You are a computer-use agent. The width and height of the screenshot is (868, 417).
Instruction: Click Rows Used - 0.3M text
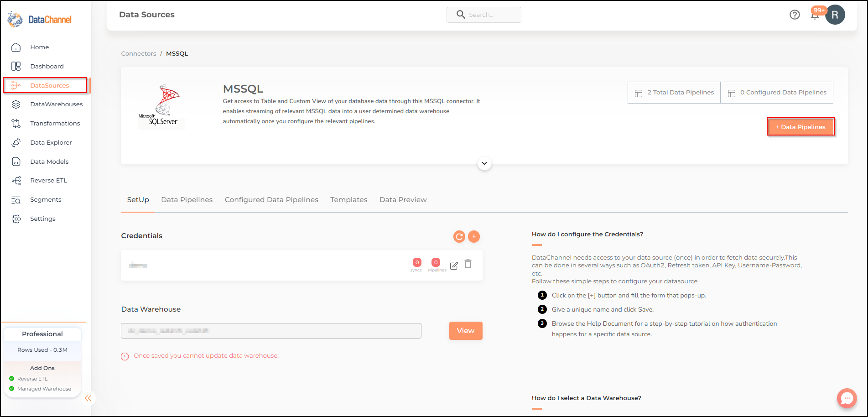pos(42,350)
